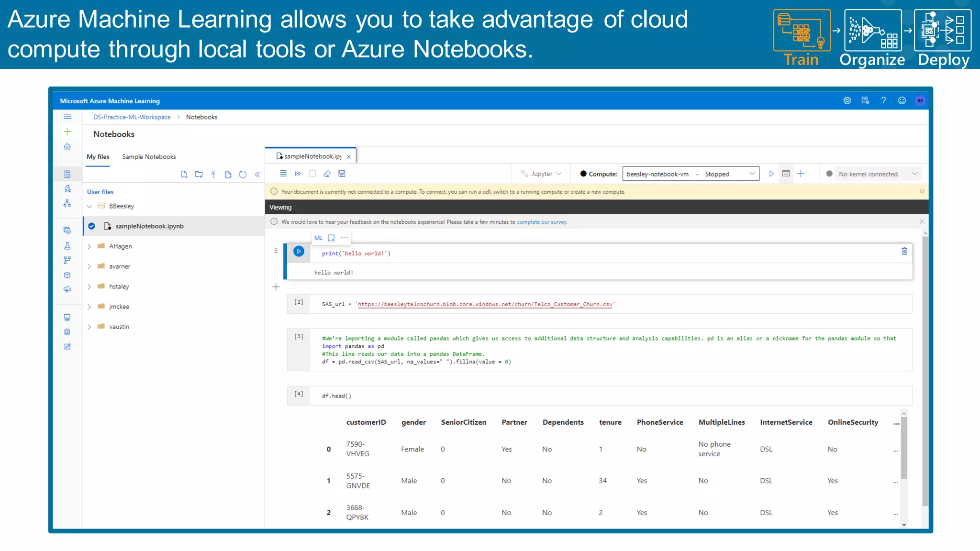Convert cell to Markdown with M↓ icon
980x551 pixels.
tap(318, 238)
